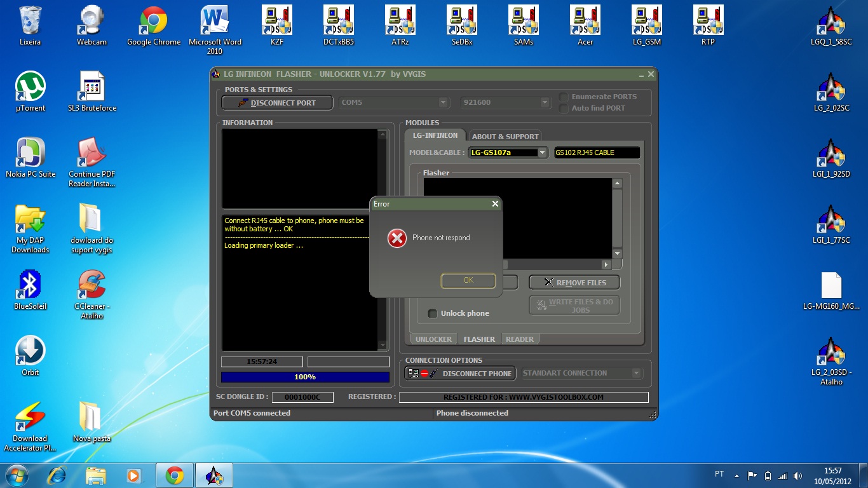The width and height of the screenshot is (868, 488).
Task: Open CCleaner Atalho shortcut
Action: [x=92, y=294]
